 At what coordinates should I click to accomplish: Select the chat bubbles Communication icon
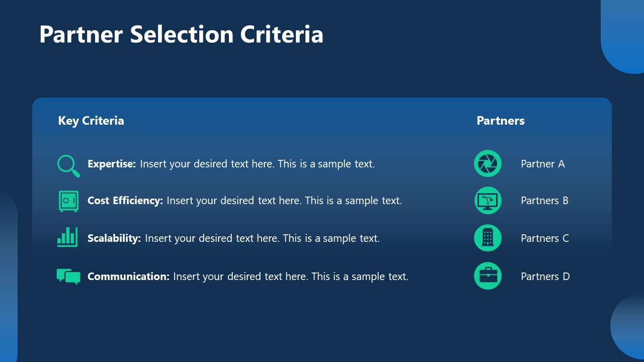point(68,276)
